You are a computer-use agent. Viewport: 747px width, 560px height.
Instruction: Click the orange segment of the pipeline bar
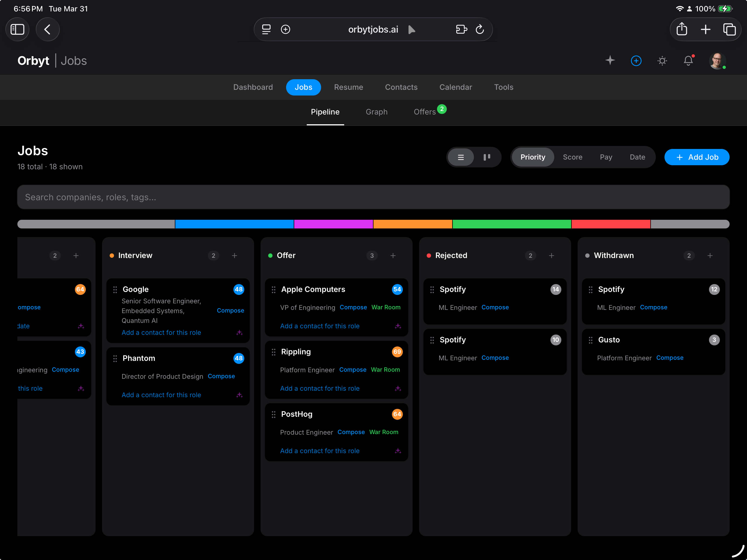[413, 224]
